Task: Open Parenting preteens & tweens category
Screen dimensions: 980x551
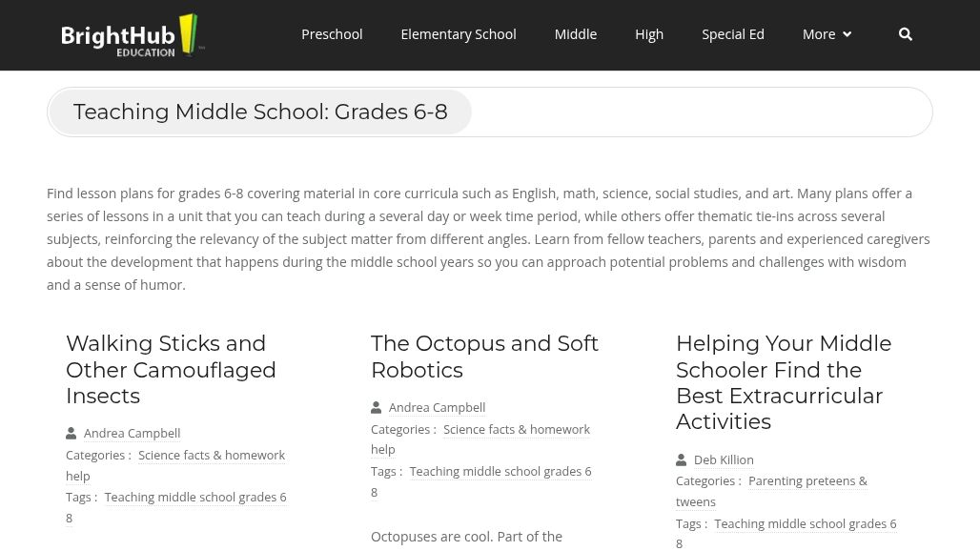Action: (x=806, y=481)
